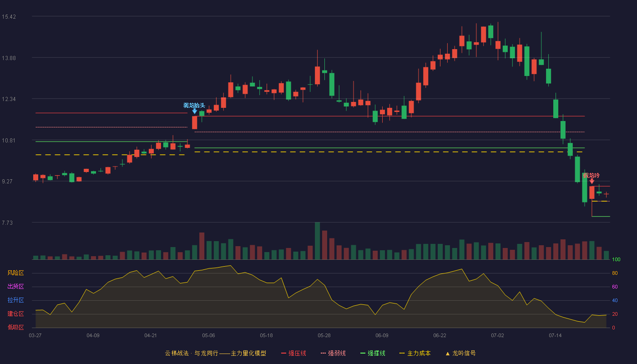This screenshot has height=364, width=637.
Task: Click the tallest volume bar near 05-28
Action: [x=317, y=241]
